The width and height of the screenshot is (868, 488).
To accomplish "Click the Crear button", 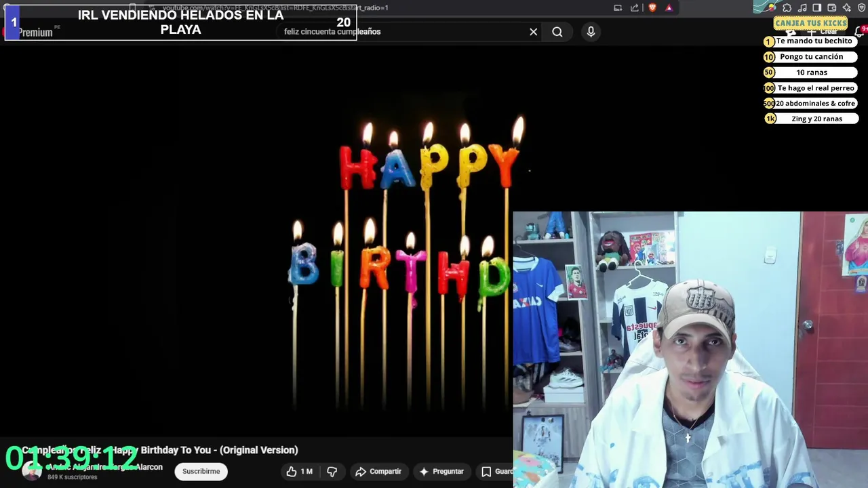I will pos(822,32).
